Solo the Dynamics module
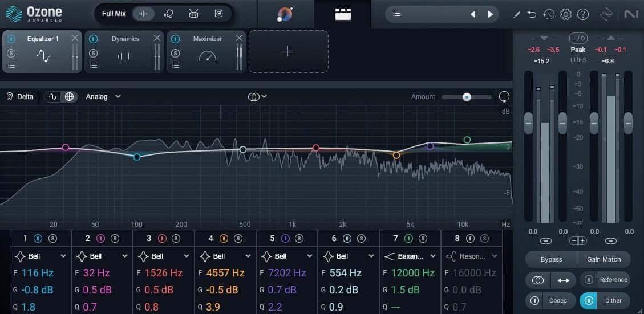 94,53
